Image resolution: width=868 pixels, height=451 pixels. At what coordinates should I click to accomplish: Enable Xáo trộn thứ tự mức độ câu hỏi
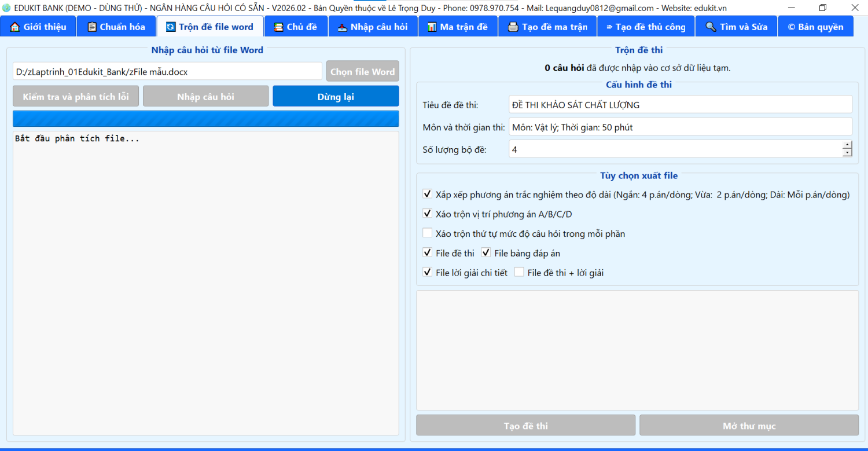click(428, 233)
